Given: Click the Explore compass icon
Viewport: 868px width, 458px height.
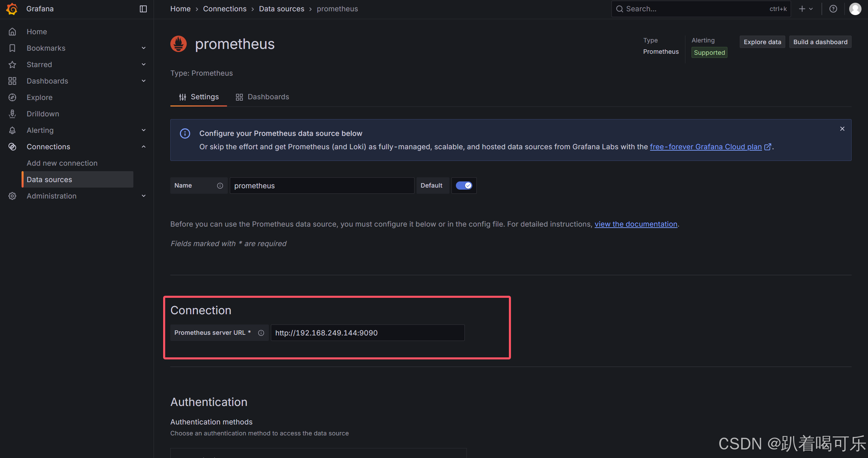Looking at the screenshot, I should (x=12, y=97).
